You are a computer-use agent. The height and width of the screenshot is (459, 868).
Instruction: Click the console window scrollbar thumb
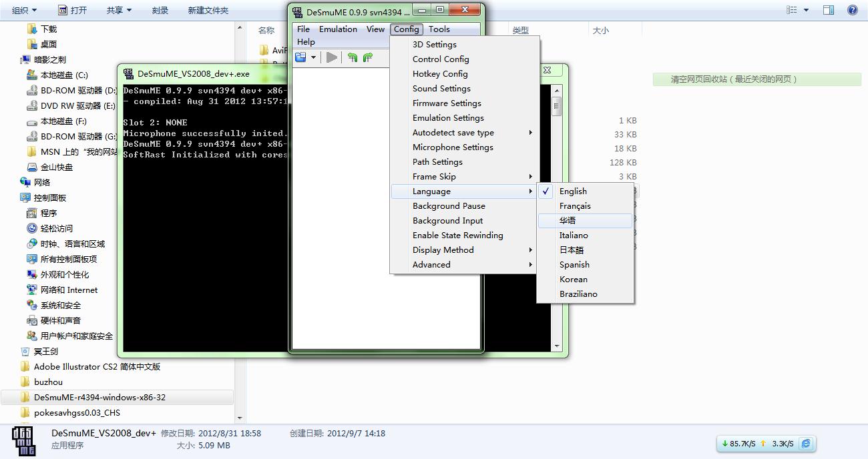click(557, 106)
